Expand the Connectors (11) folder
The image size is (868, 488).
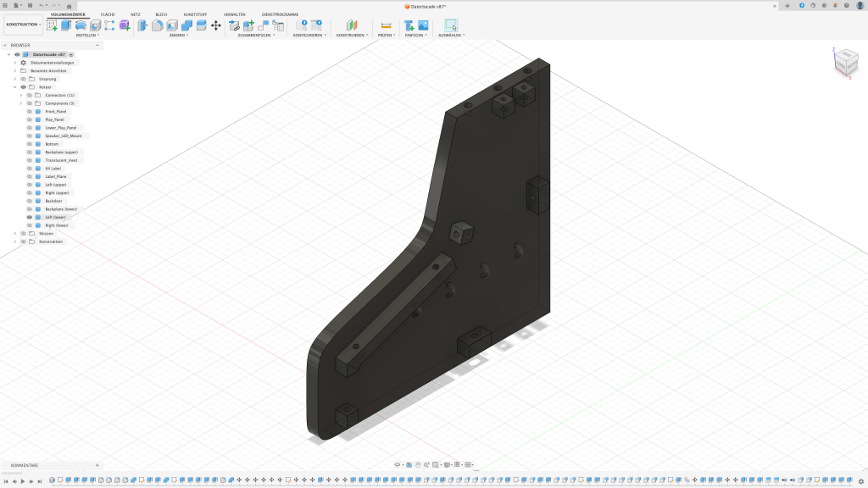pos(21,96)
